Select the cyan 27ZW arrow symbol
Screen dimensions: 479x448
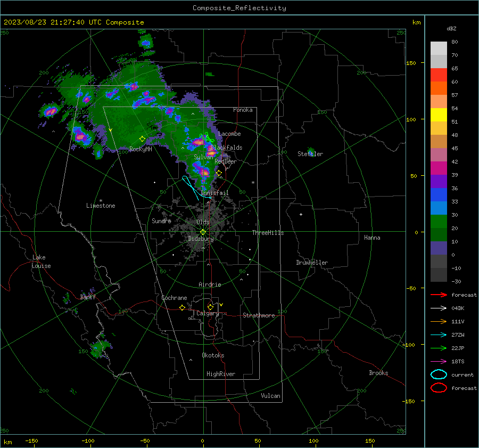click(x=439, y=335)
